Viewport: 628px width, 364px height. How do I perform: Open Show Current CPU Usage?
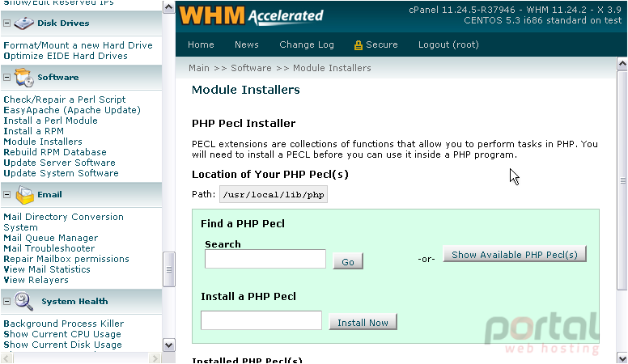point(62,334)
